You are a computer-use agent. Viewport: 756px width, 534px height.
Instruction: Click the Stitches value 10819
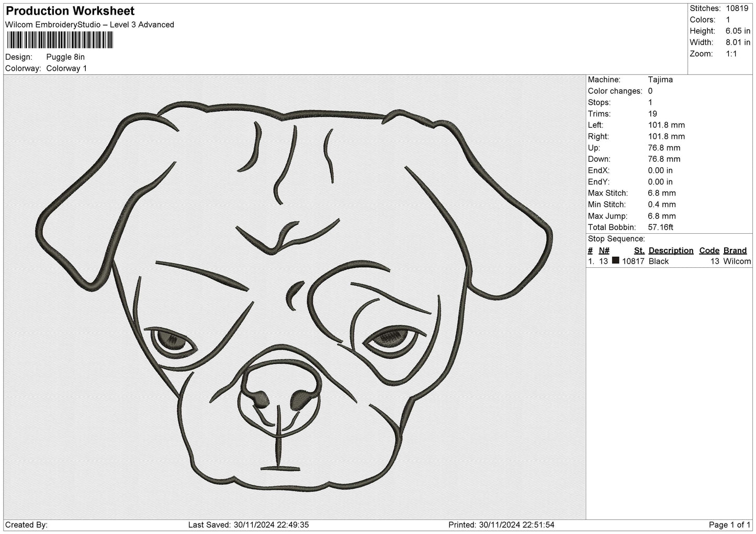pyautogui.click(x=737, y=8)
